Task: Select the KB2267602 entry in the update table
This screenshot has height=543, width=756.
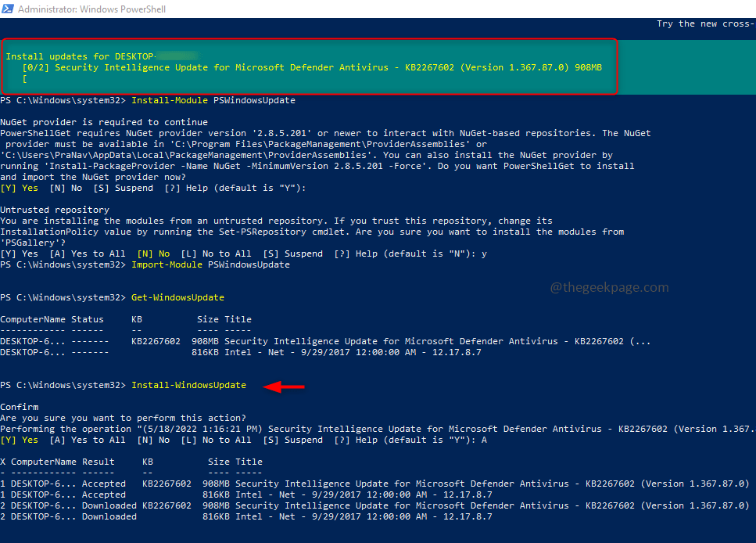Action: [153, 340]
